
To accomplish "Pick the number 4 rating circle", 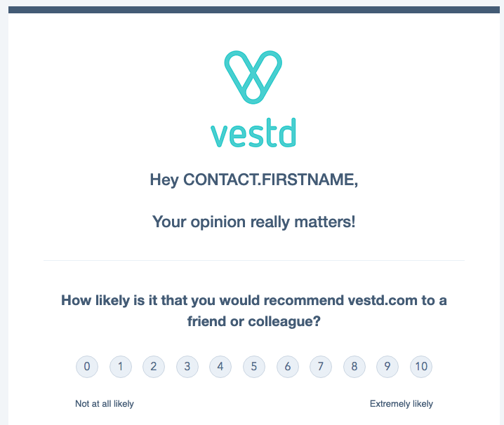I will [220, 367].
